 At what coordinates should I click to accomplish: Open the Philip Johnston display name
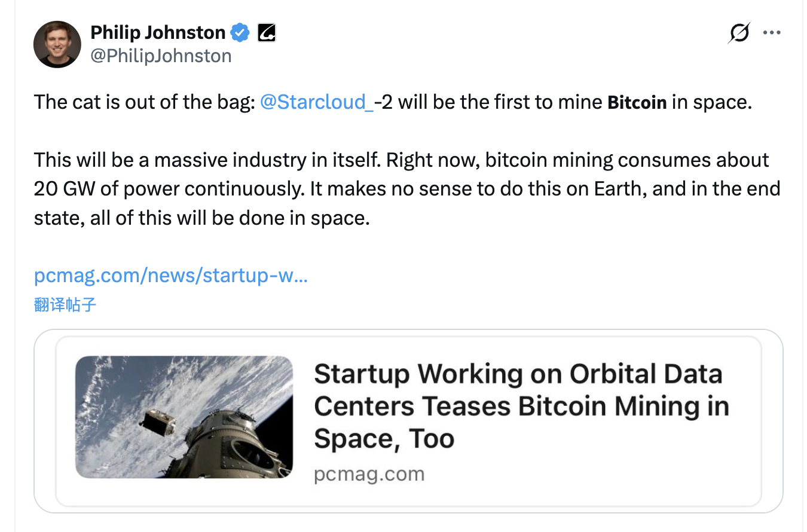click(158, 33)
